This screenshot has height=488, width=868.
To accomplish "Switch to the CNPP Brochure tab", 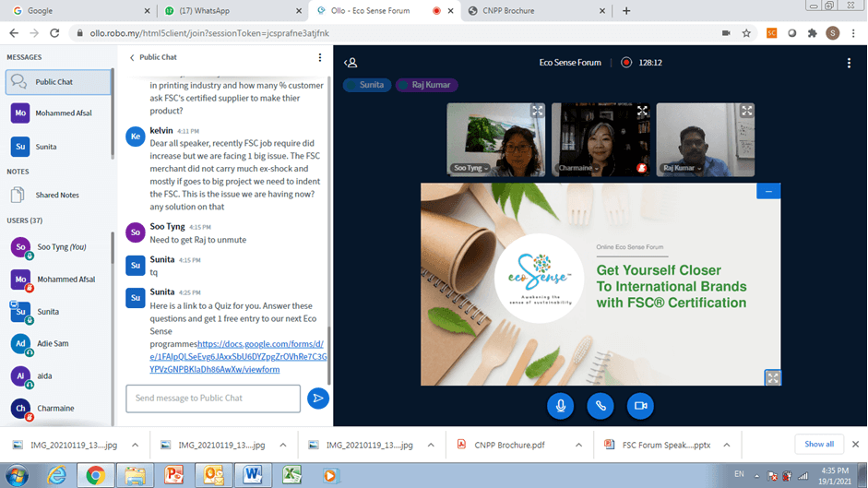I will pos(536,11).
